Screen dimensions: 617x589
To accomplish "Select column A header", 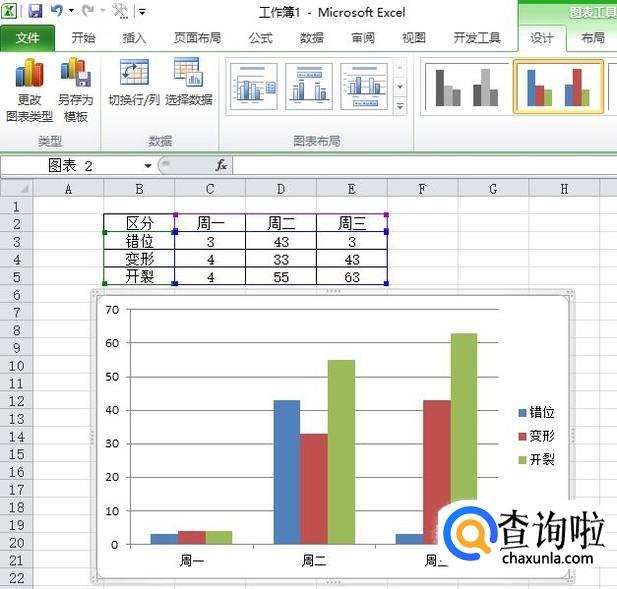I will pos(68,189).
